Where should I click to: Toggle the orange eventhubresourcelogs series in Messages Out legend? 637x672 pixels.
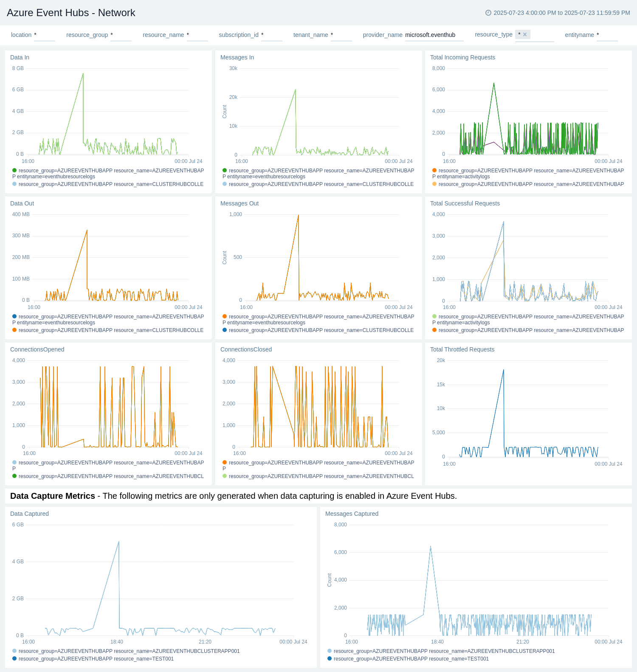click(x=318, y=320)
